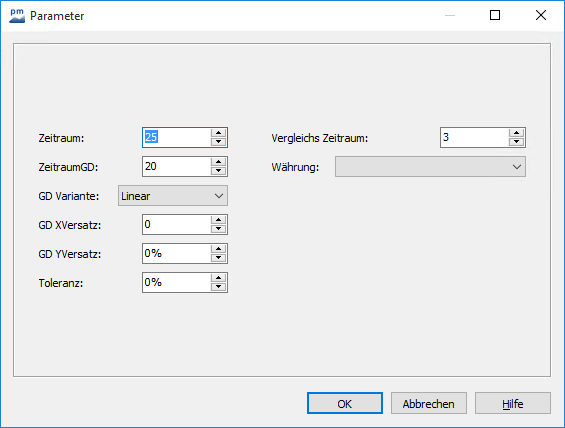
Task: Click the pm application icon in title bar
Action: (17, 15)
